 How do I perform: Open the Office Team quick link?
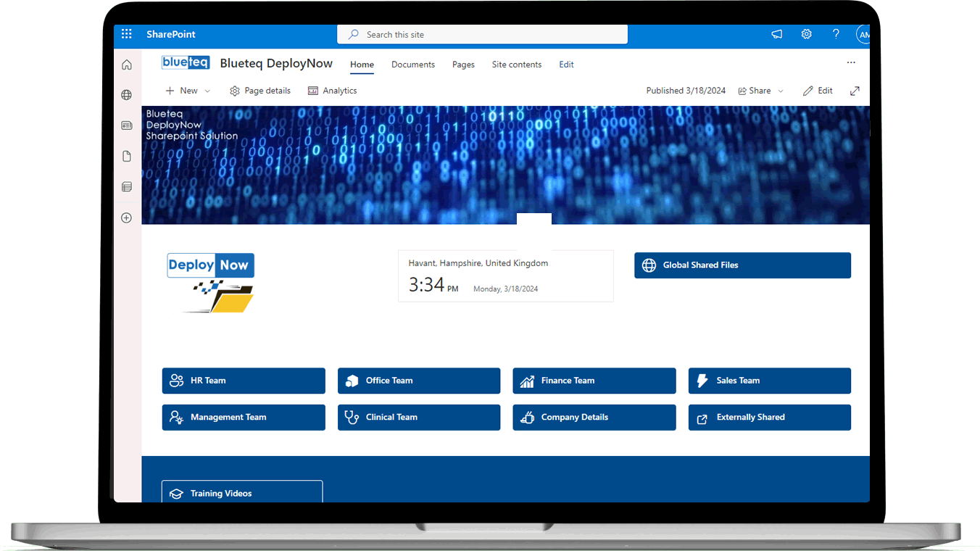coord(419,381)
